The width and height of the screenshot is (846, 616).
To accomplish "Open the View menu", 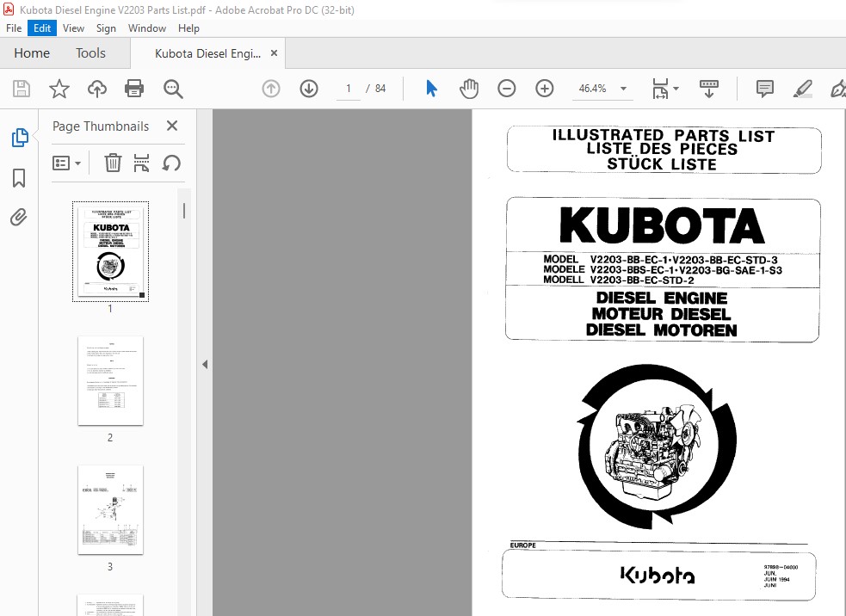I will pyautogui.click(x=73, y=28).
